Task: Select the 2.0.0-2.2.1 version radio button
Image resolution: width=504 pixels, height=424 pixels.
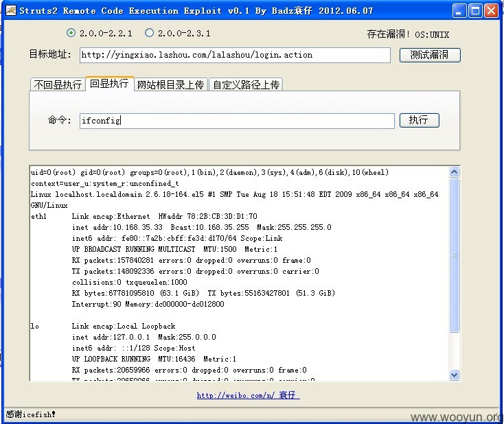Action: pos(71,33)
